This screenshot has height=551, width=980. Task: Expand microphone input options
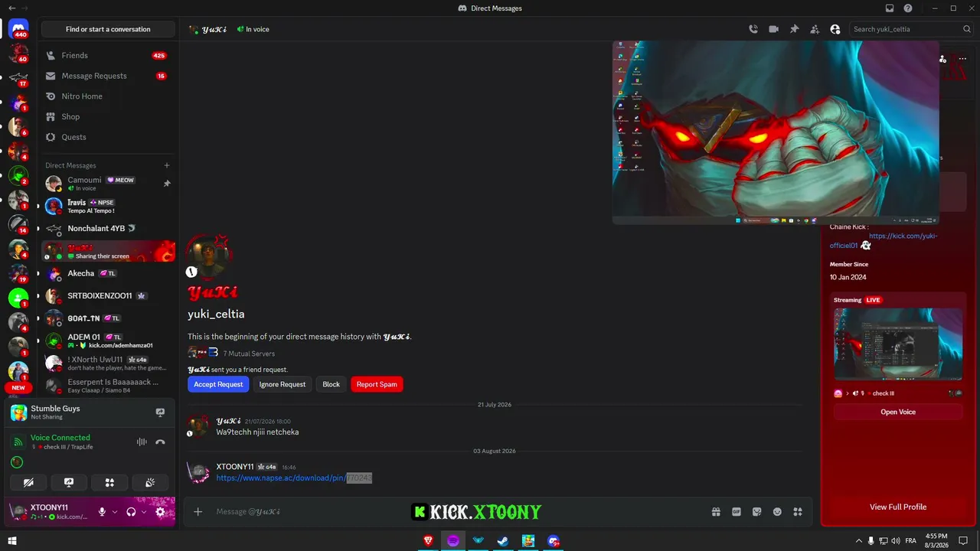pos(115,512)
